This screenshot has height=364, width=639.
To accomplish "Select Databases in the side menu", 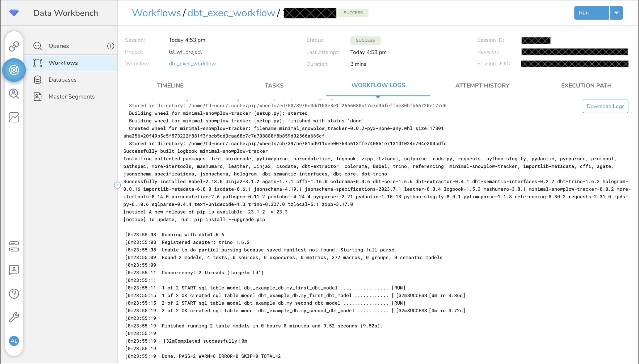I will point(62,80).
